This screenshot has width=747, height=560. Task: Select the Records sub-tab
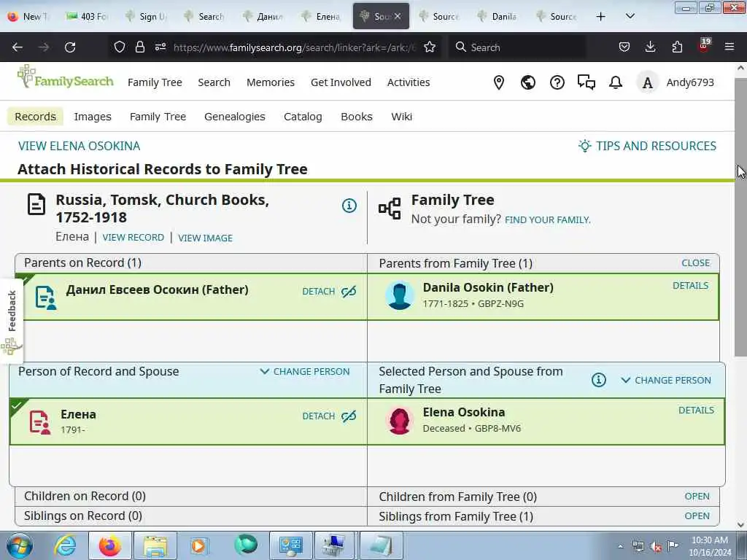(x=35, y=117)
